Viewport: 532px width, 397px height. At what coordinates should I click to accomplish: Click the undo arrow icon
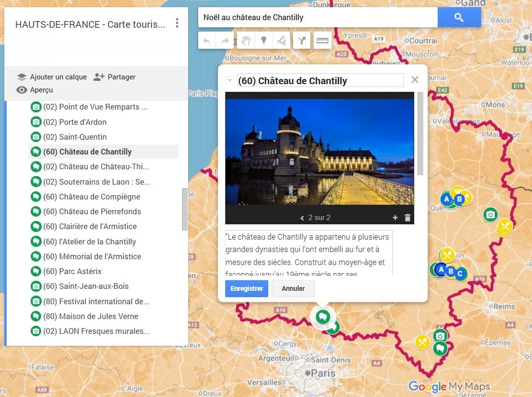pos(206,40)
